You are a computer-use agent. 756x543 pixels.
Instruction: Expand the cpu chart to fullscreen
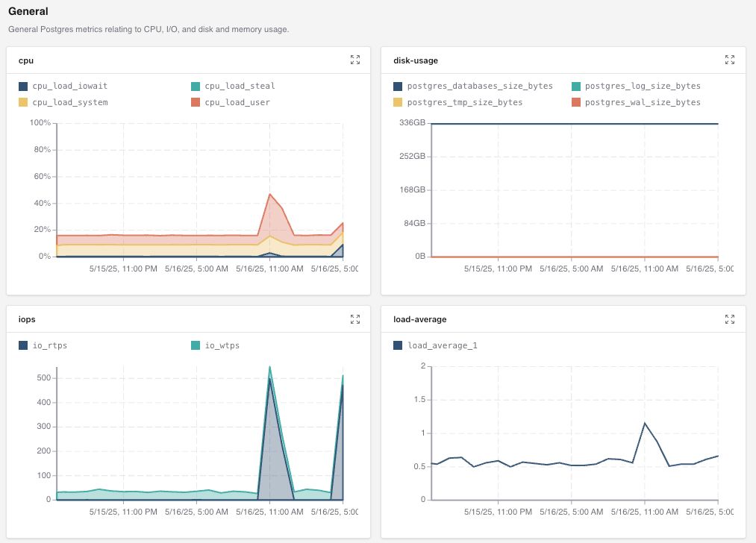[x=354, y=60]
